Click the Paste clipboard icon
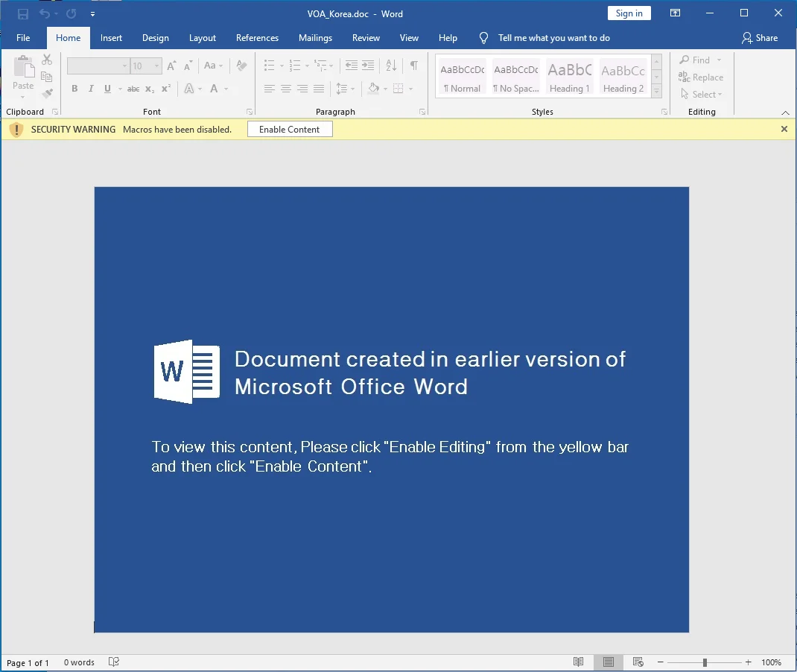The image size is (797, 672). point(23,66)
